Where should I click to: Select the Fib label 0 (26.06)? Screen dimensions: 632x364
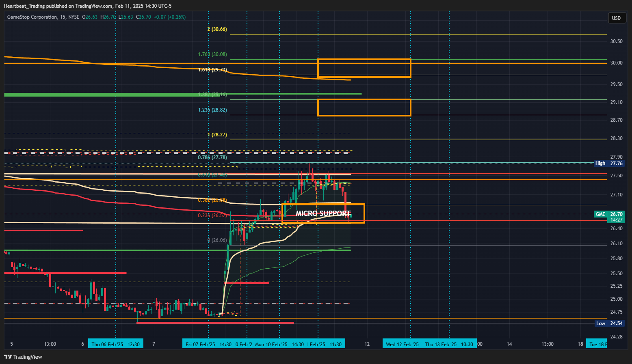click(x=217, y=240)
